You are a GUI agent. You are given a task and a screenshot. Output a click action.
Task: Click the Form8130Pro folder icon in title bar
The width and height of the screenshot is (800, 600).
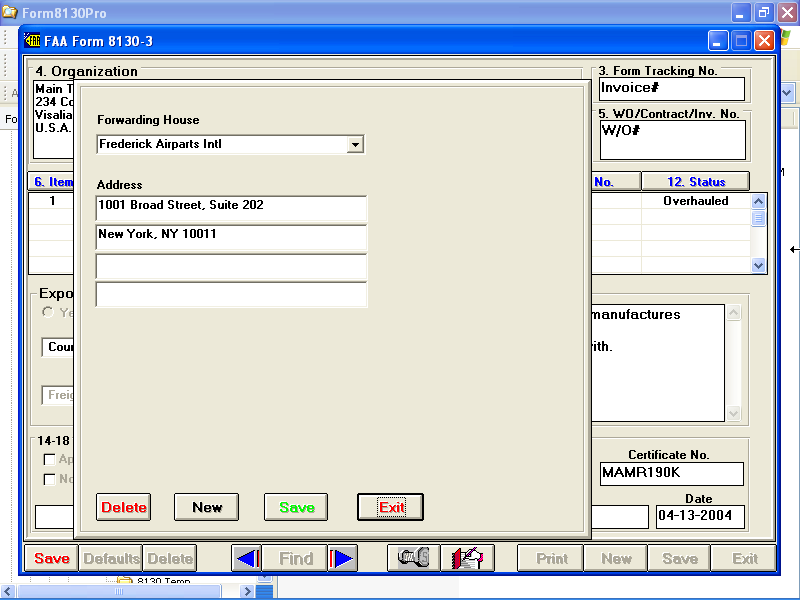coord(9,13)
